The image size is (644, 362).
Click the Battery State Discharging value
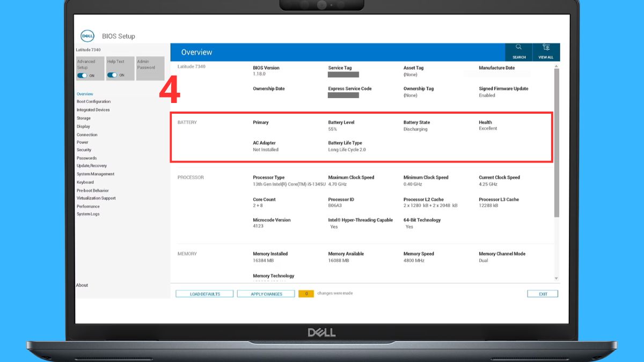[415, 129]
